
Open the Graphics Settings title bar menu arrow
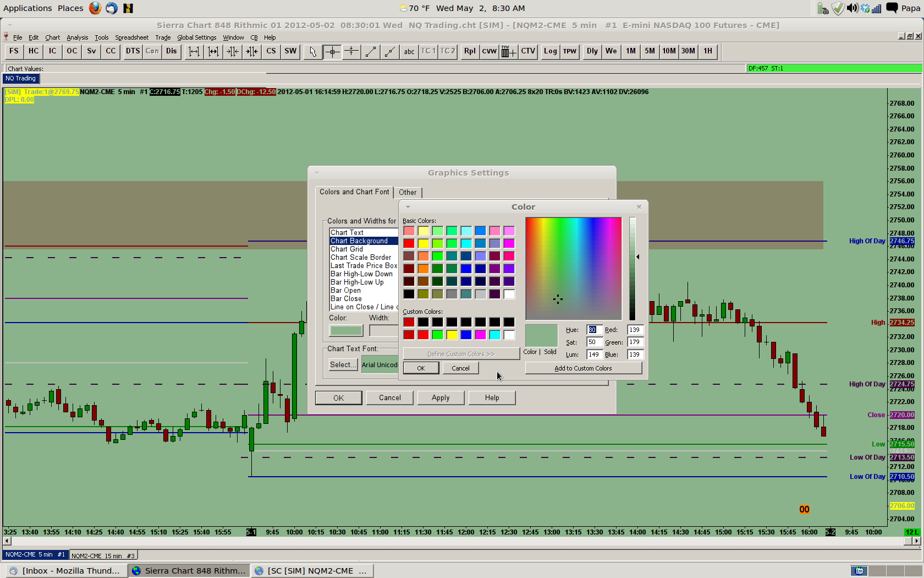click(x=317, y=173)
